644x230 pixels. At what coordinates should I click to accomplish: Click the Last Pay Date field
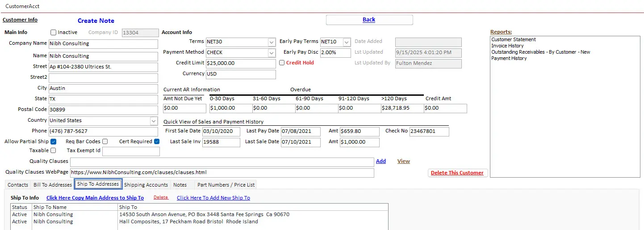[x=301, y=132]
